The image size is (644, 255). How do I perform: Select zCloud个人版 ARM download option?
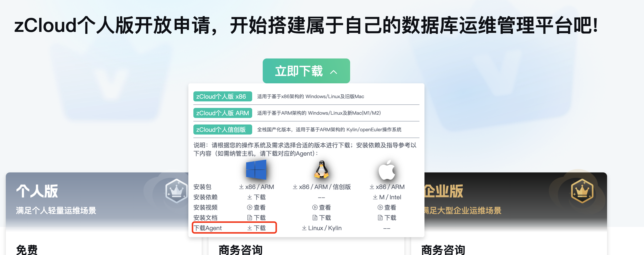(223, 113)
